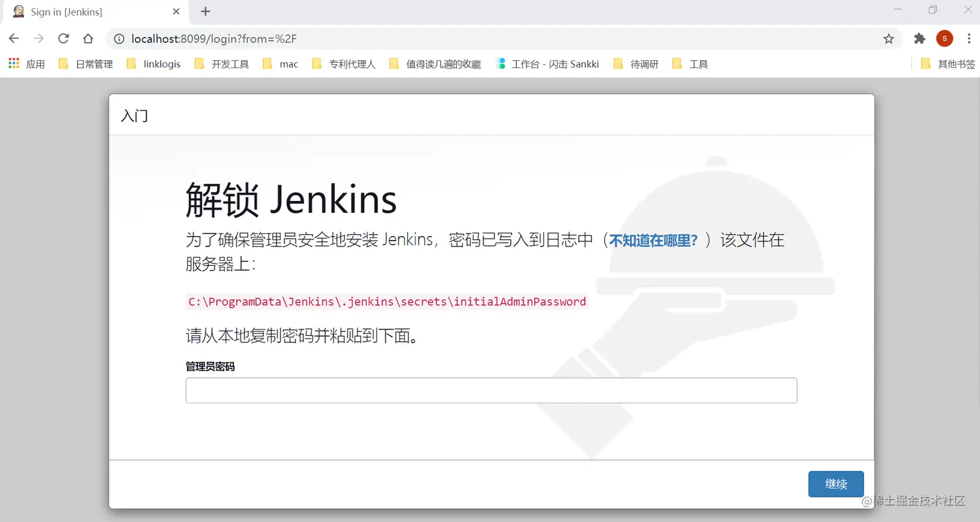Click the 继续 button
The image size is (980, 522).
click(x=836, y=484)
